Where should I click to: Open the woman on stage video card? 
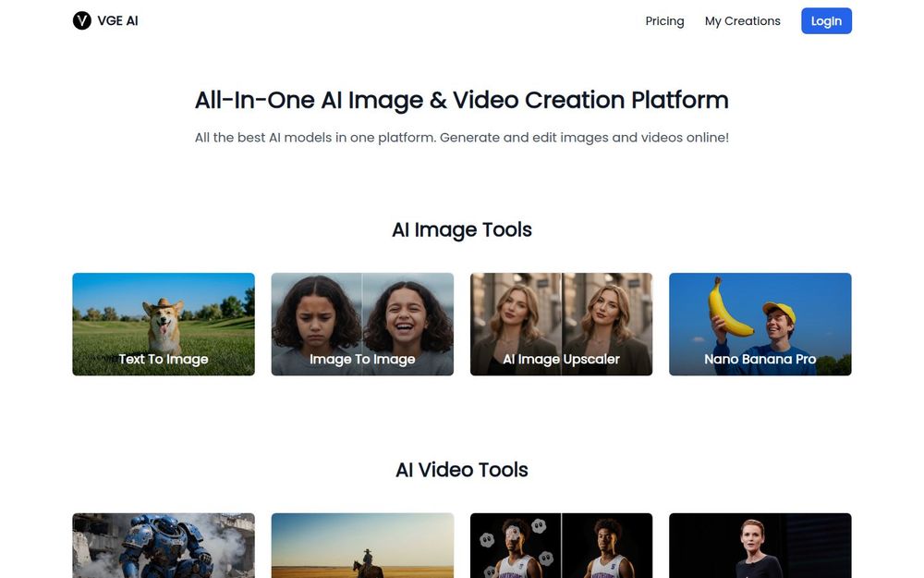(x=760, y=546)
